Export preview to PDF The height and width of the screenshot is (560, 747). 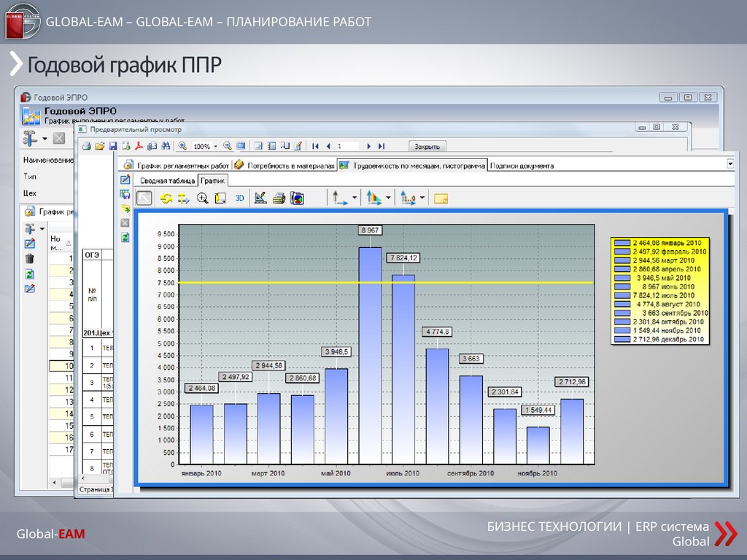[139, 146]
